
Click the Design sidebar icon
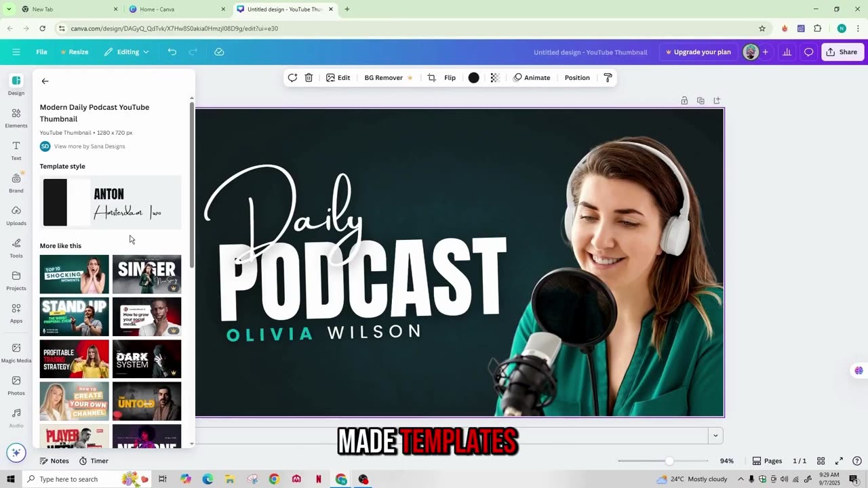16,85
